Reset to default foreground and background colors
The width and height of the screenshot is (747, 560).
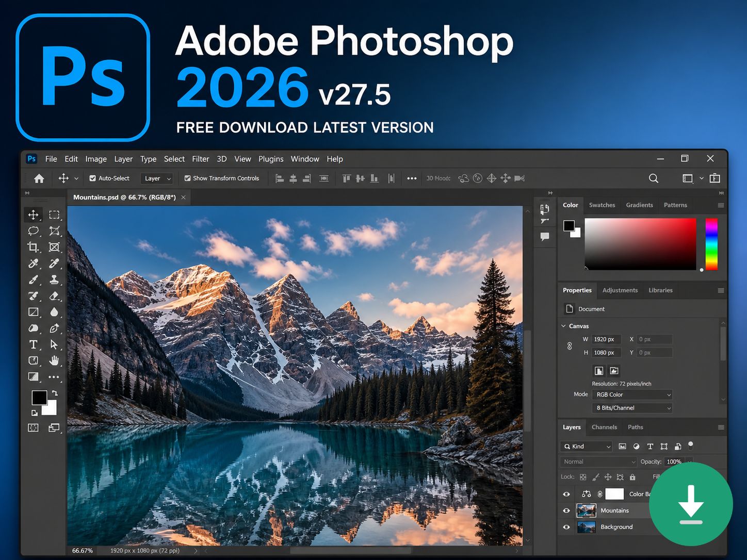point(34,413)
